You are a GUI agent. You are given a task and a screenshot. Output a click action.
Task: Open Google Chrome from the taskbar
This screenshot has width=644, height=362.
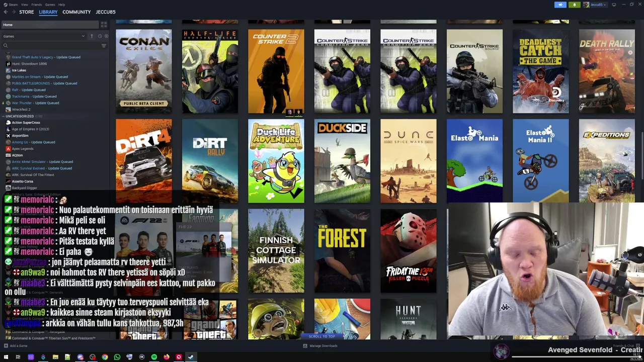pos(105,357)
